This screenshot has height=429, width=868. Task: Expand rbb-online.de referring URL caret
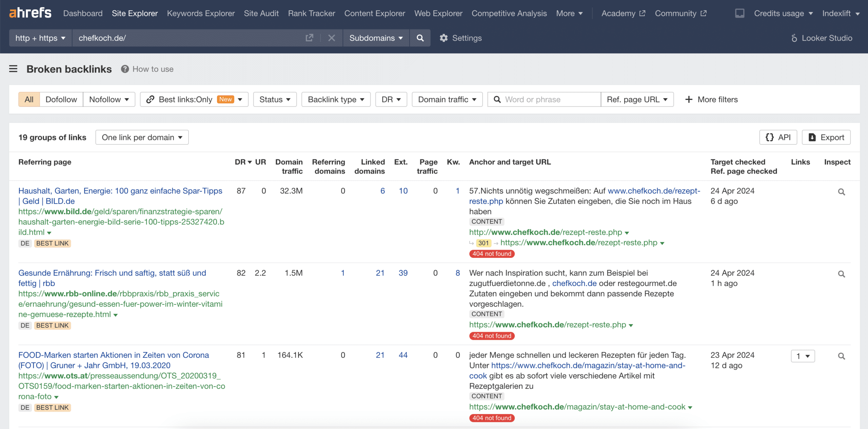point(116,315)
